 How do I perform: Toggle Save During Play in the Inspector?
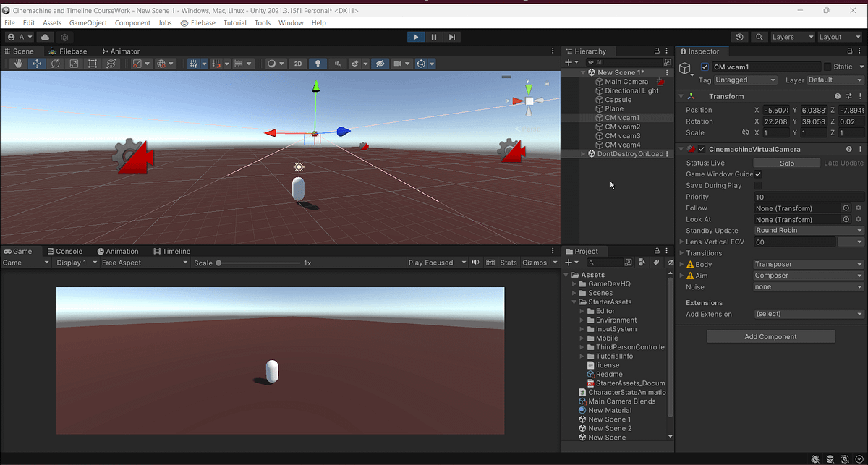[758, 185]
